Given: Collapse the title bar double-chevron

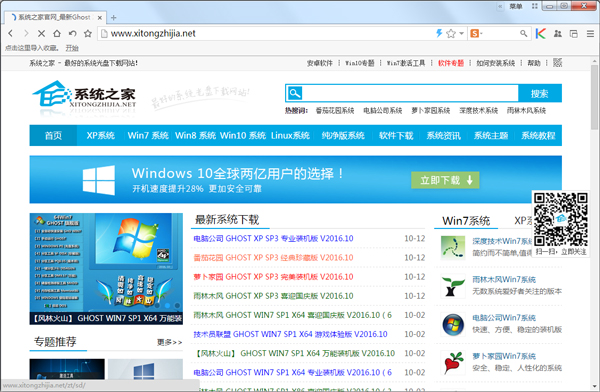Looking at the screenshot, I should (500, 6).
